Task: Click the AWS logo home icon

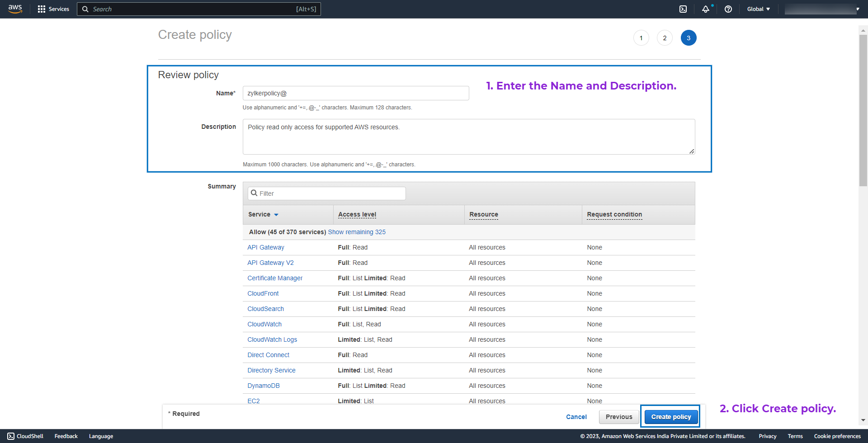Action: pos(15,9)
